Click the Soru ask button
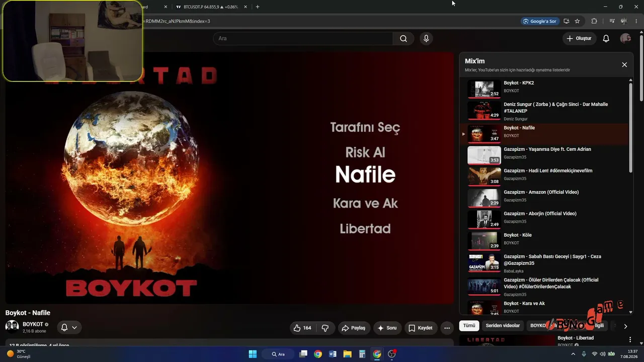Image resolution: width=644 pixels, height=362 pixels. coord(387,328)
